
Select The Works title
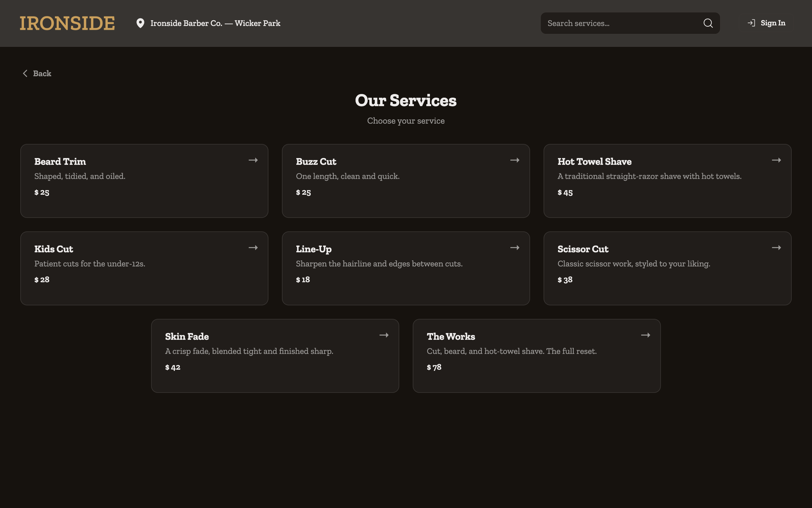click(451, 336)
